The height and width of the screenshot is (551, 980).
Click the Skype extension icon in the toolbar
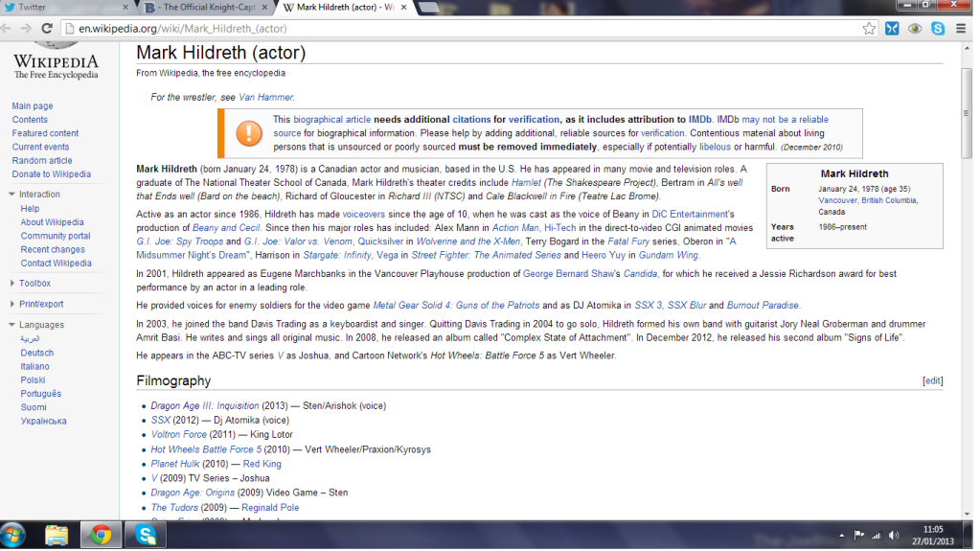click(938, 29)
